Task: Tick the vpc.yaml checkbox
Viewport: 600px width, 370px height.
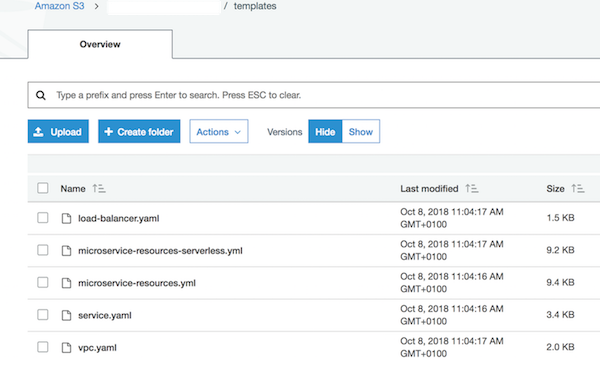Action: point(43,347)
